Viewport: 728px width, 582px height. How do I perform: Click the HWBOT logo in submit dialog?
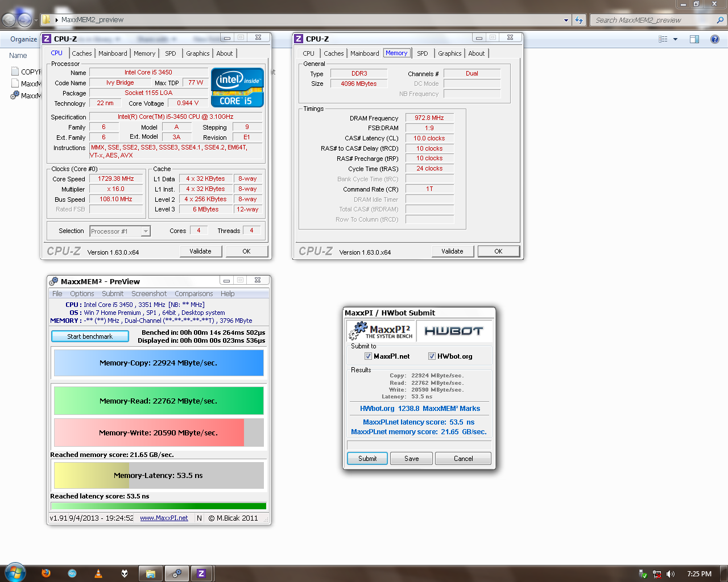click(453, 331)
